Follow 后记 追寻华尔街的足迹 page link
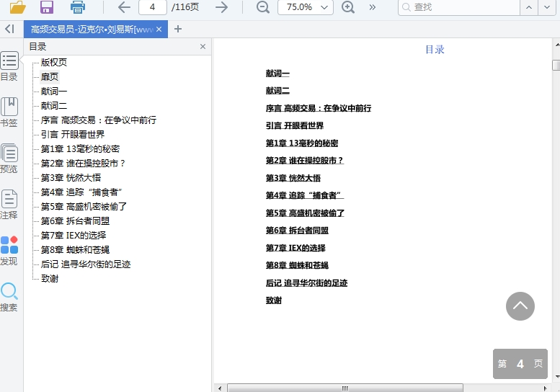 tap(306, 283)
